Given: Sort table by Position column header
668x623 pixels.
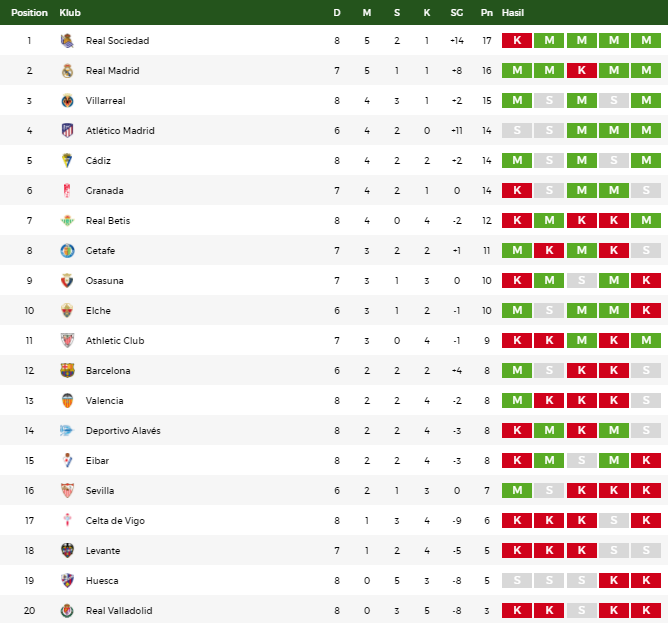Looking at the screenshot, I should pyautogui.click(x=29, y=13).
